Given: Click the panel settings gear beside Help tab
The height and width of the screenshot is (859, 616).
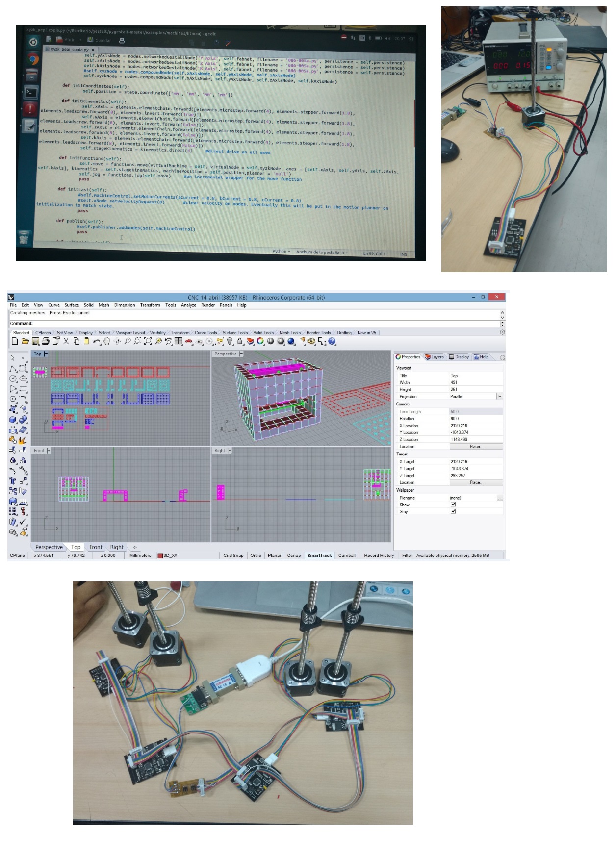Looking at the screenshot, I should pos(502,357).
